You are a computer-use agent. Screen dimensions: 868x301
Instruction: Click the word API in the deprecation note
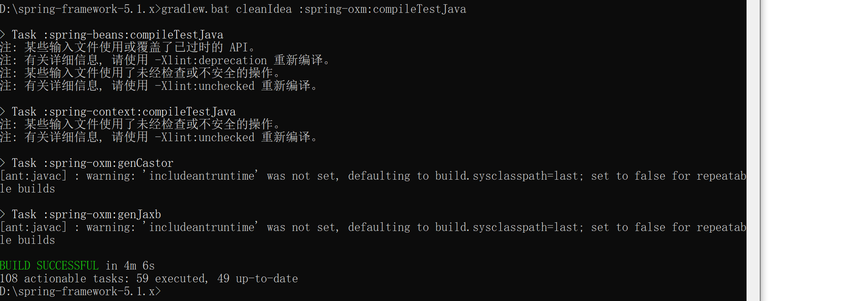[x=239, y=47]
